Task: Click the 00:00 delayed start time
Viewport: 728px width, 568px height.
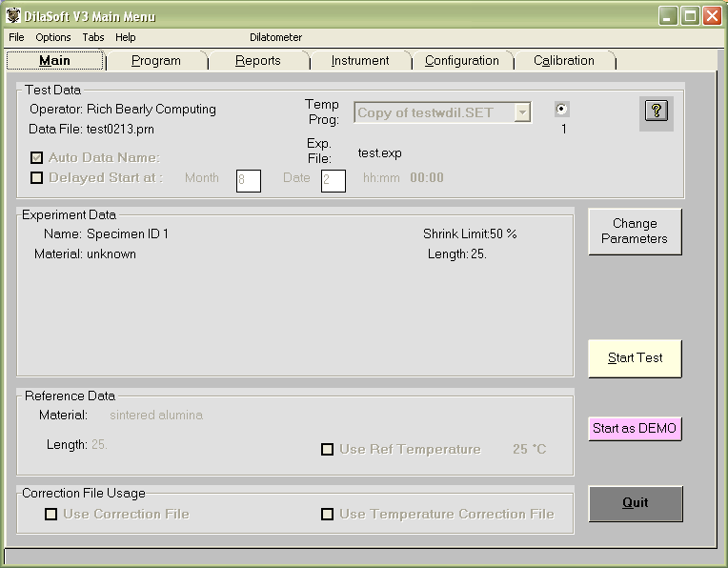Action: pos(427,177)
